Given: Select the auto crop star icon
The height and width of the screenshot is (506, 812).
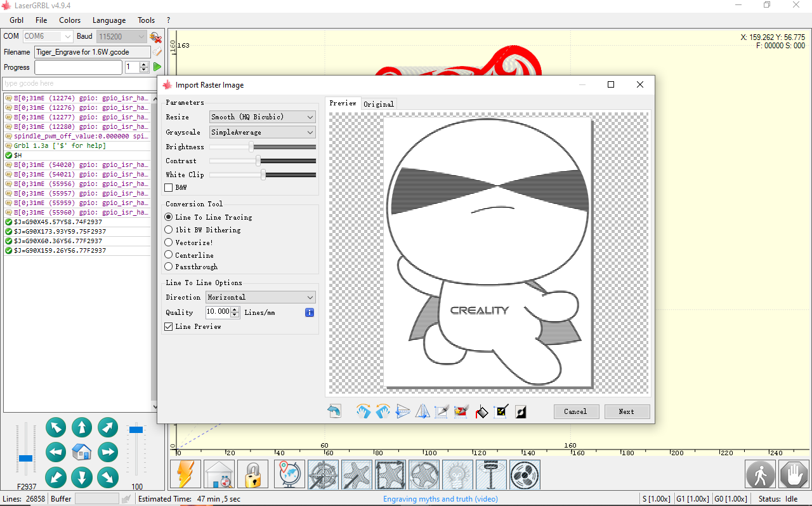Looking at the screenshot, I should tap(461, 411).
